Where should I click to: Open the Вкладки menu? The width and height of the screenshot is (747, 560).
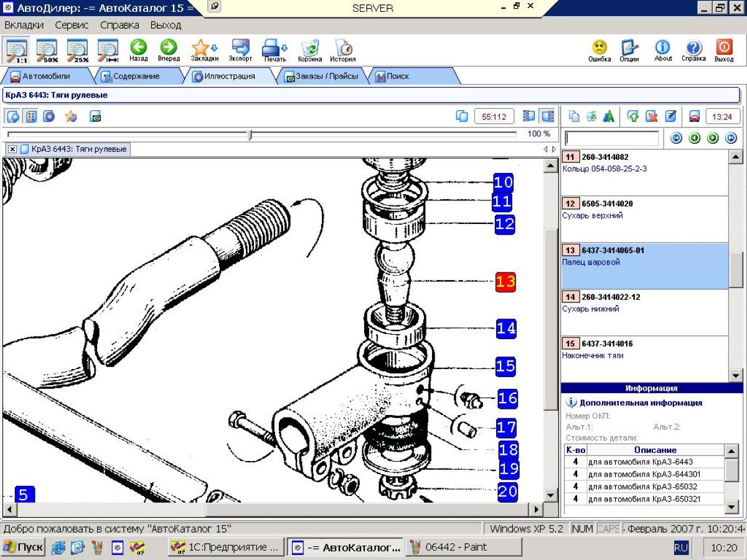coord(24,26)
